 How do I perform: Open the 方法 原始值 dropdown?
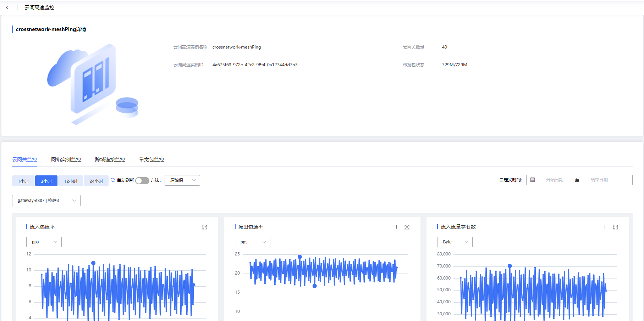pos(182,180)
